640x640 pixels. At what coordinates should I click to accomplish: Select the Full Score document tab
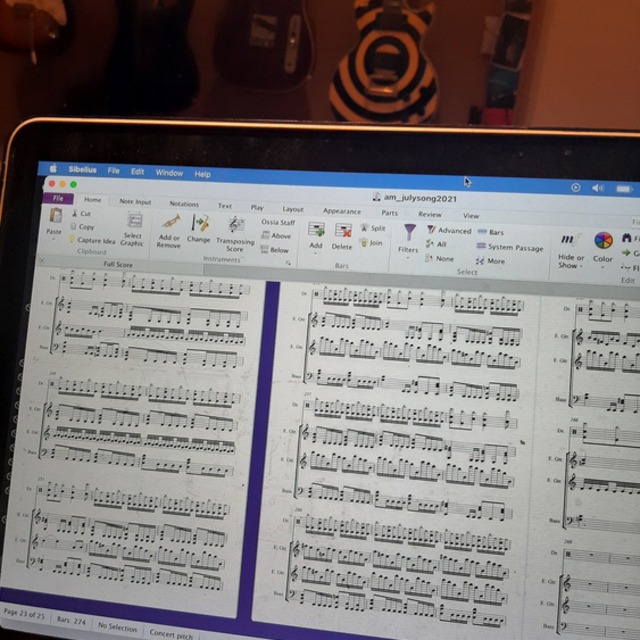pos(118,264)
